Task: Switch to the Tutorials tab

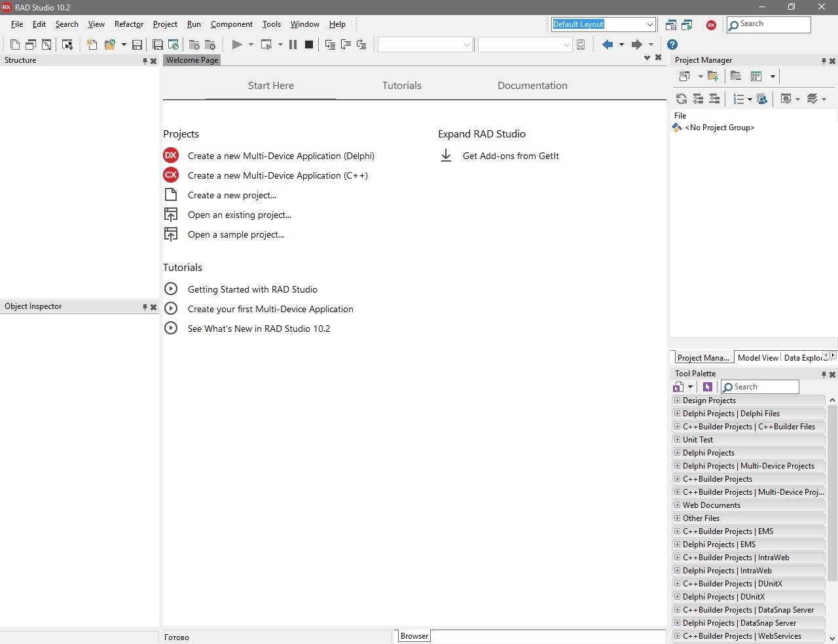Action: (402, 86)
